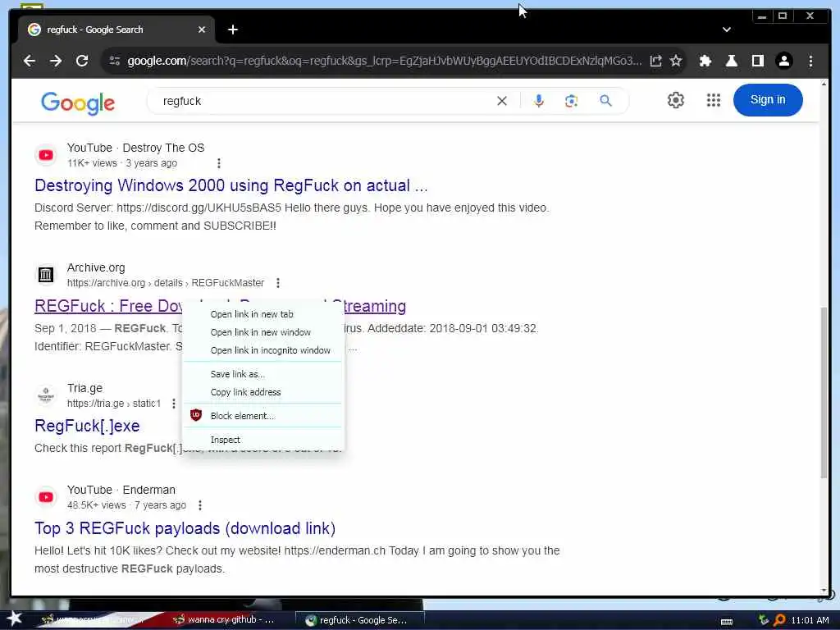The width and height of the screenshot is (840, 630).
Task: Expand the tab search dropdown arrow
Action: 727,30
